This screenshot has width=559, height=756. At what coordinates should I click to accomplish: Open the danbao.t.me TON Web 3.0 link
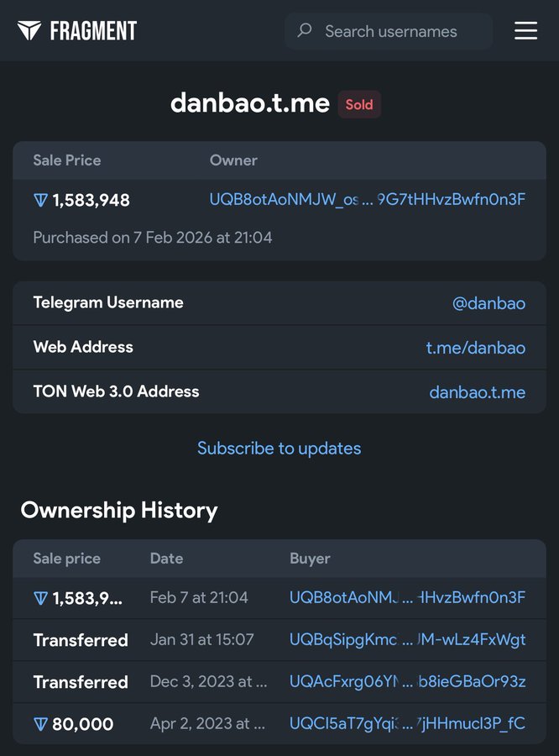click(x=477, y=392)
